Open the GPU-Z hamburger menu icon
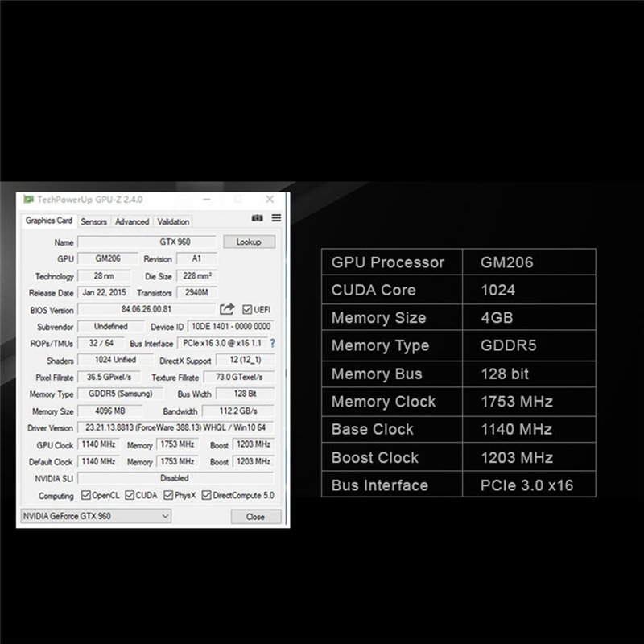This screenshot has width=644, height=644. click(276, 217)
